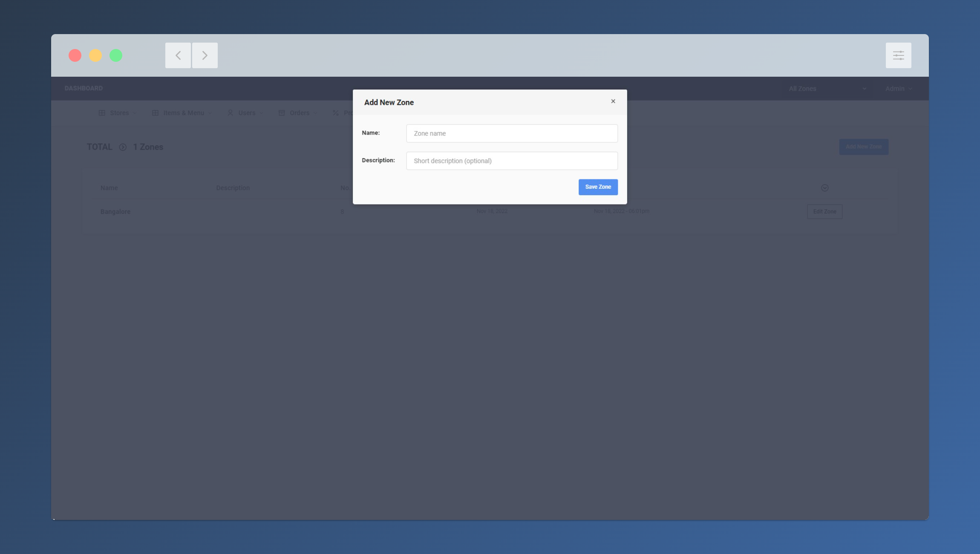Viewport: 980px width, 554px height.
Task: Click the '1 Zones' count text
Action: coord(148,147)
